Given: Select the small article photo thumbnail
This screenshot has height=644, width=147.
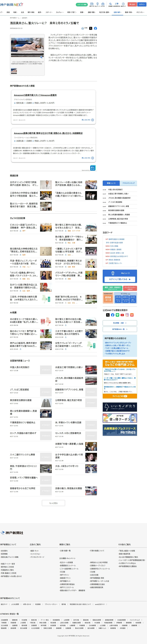Looking at the screenshot, I should point(14,71).
